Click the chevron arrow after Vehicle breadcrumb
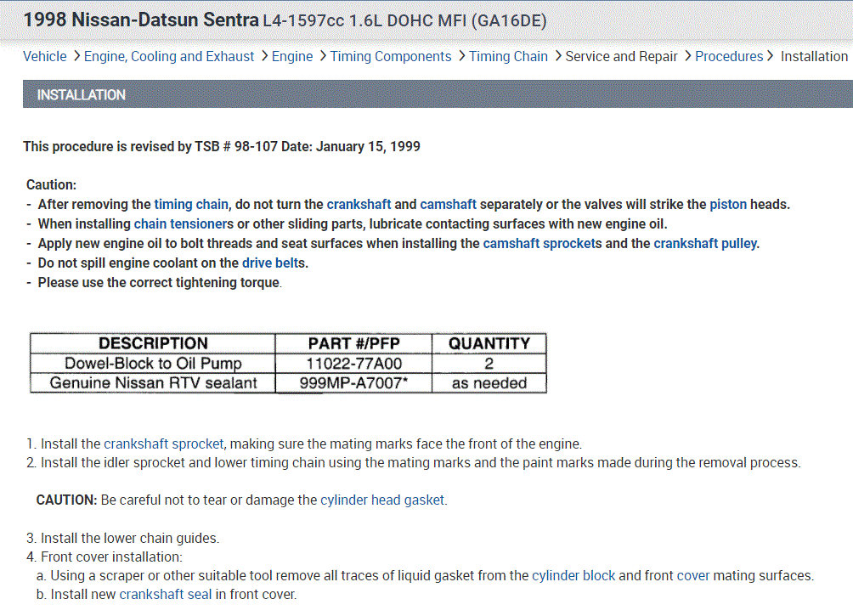 pyautogui.click(x=76, y=56)
